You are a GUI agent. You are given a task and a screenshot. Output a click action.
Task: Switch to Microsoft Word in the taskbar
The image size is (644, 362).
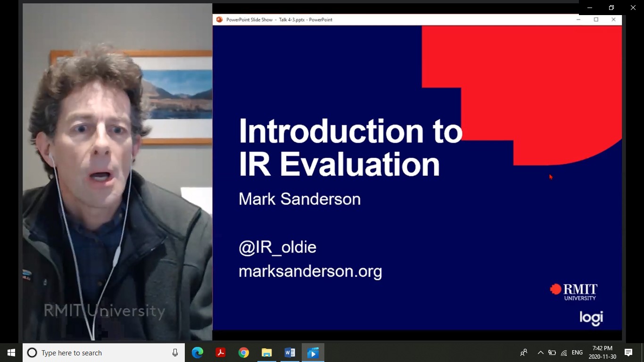pos(289,353)
